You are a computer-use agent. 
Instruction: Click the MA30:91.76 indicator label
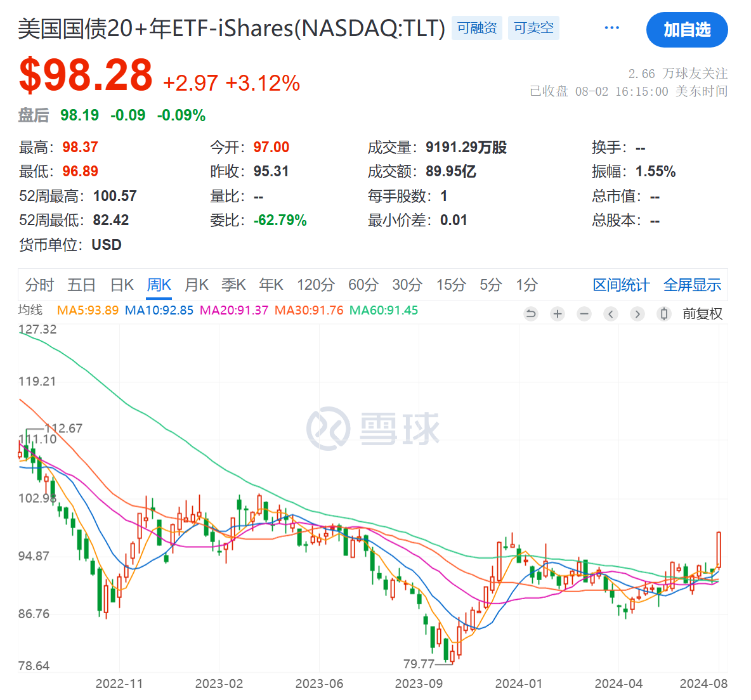coord(309,311)
